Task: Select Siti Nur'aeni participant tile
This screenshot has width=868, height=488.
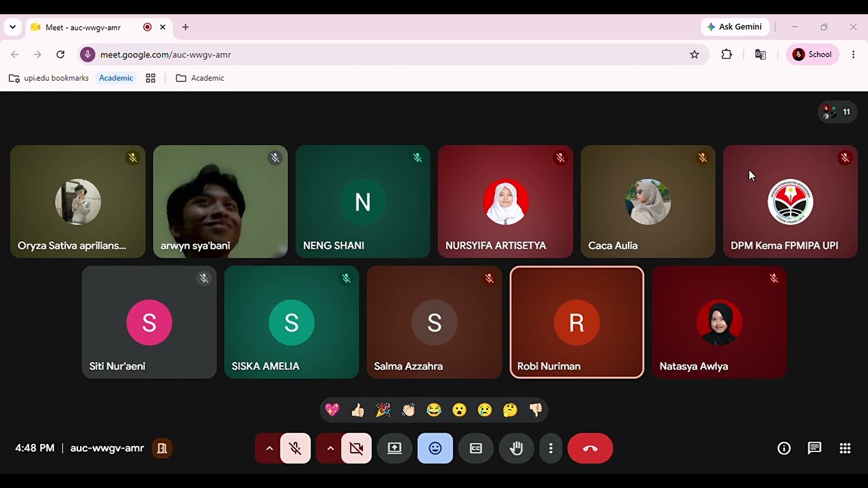Action: (149, 322)
